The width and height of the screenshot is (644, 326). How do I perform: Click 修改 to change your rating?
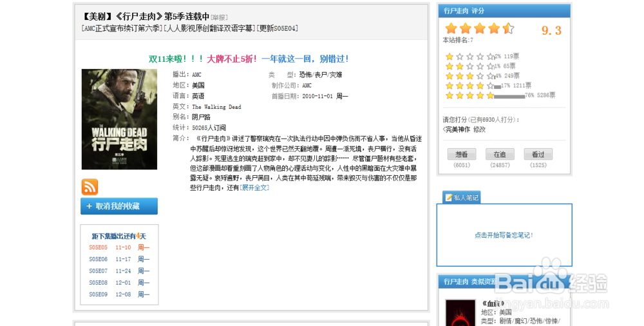pyautogui.click(x=479, y=129)
